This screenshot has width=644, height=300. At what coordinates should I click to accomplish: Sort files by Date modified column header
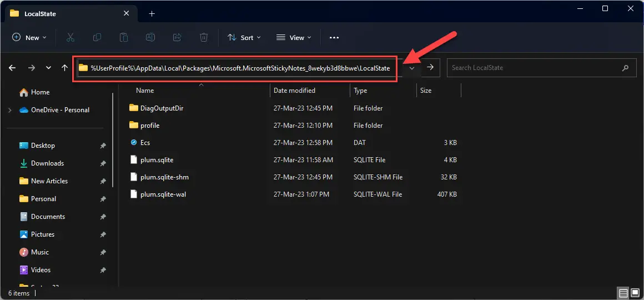click(294, 91)
